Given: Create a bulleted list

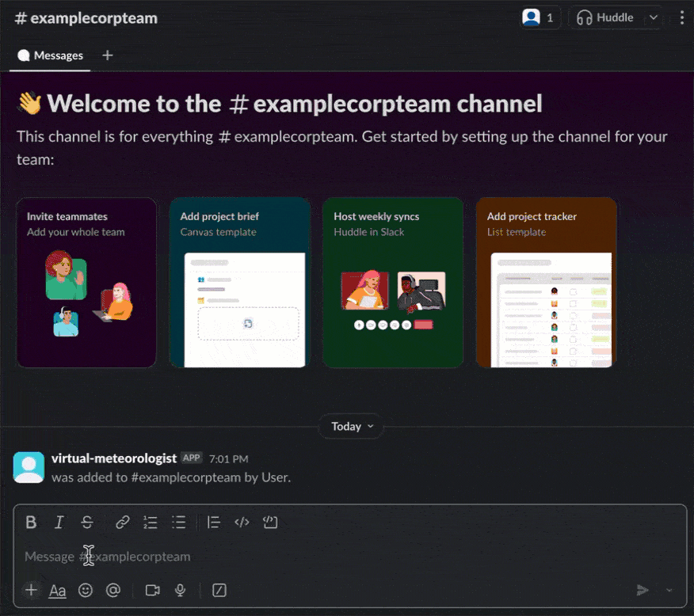Looking at the screenshot, I should pyautogui.click(x=179, y=522).
